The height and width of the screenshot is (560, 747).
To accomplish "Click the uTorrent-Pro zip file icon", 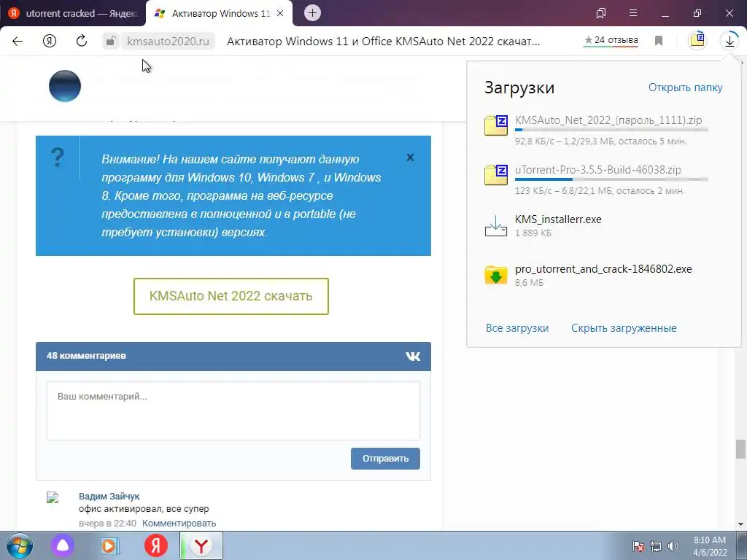I will 496,175.
